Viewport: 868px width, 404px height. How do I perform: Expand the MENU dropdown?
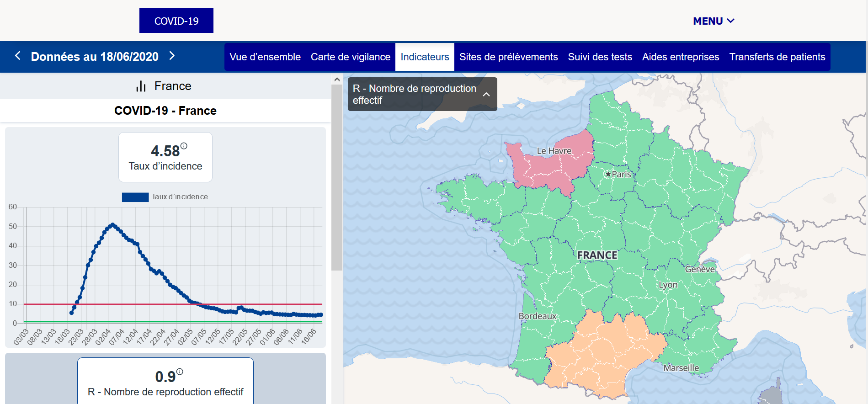pos(714,21)
